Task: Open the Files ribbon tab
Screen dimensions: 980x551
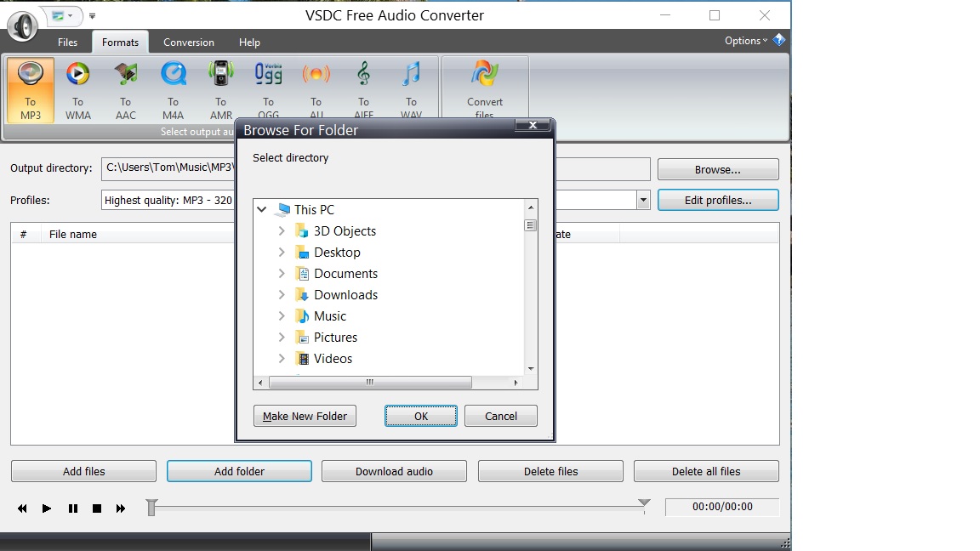Action: [x=67, y=43]
